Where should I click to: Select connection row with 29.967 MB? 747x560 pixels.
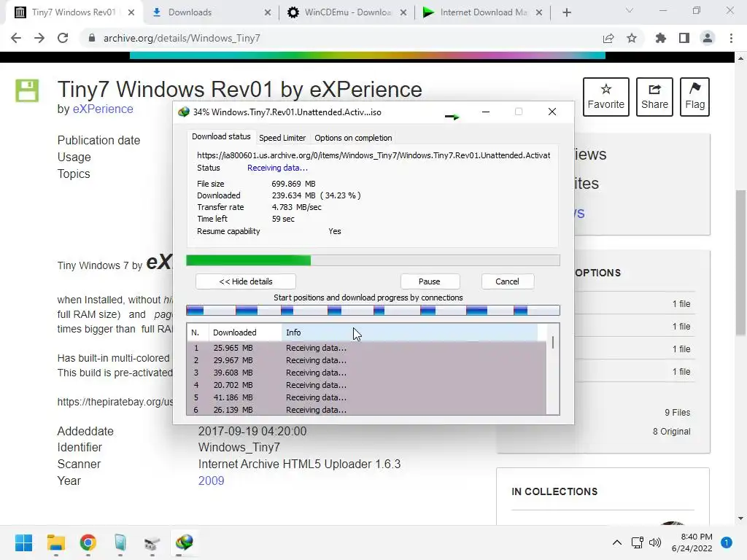(x=366, y=360)
